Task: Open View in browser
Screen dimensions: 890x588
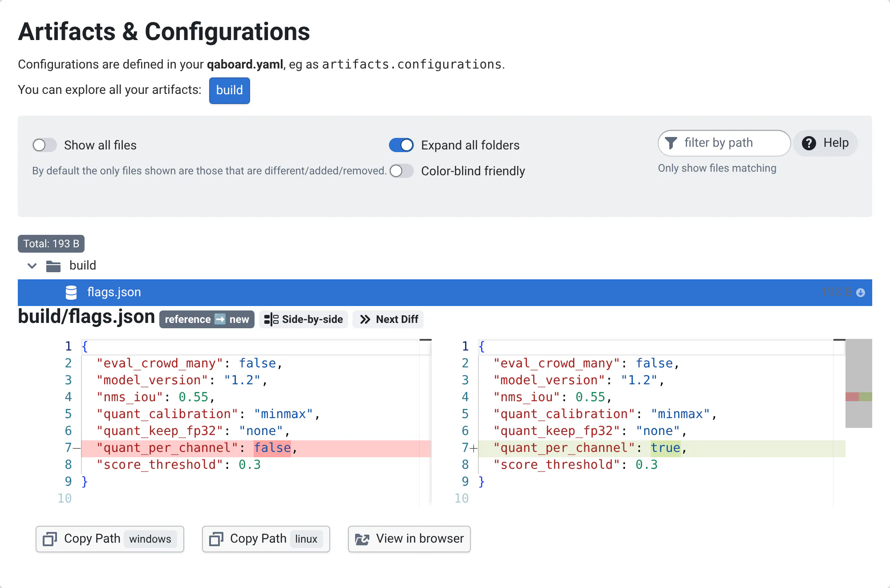Action: [409, 539]
